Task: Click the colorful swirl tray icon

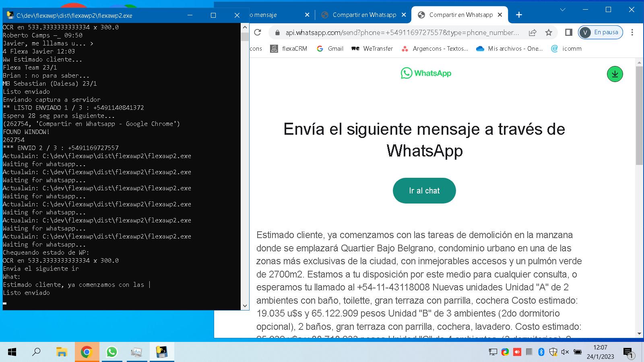Action: pyautogui.click(x=505, y=352)
